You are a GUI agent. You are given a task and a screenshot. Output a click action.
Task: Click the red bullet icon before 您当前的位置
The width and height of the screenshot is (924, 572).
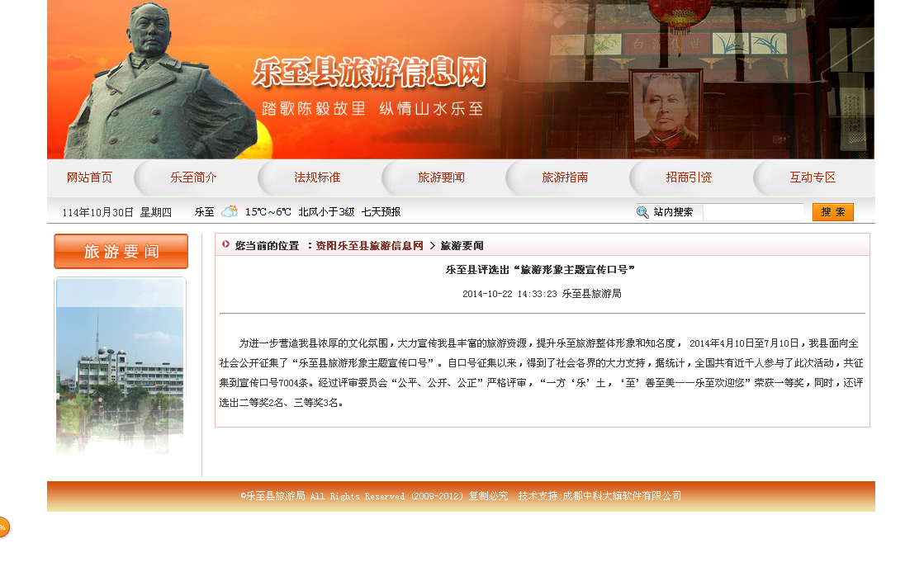click(x=226, y=244)
